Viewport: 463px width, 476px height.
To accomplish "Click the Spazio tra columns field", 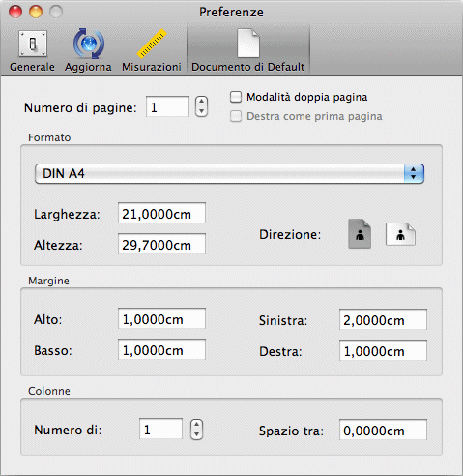I will point(383,430).
